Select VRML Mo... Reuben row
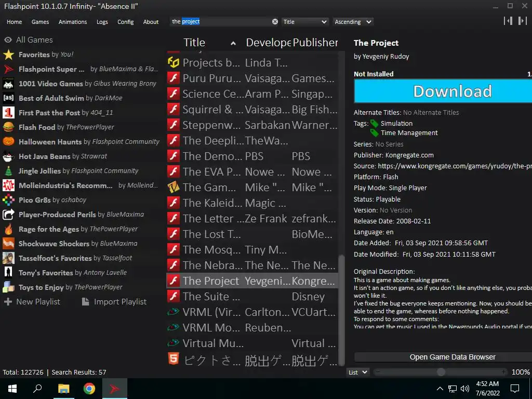This screenshot has height=399, width=532. coord(252,328)
